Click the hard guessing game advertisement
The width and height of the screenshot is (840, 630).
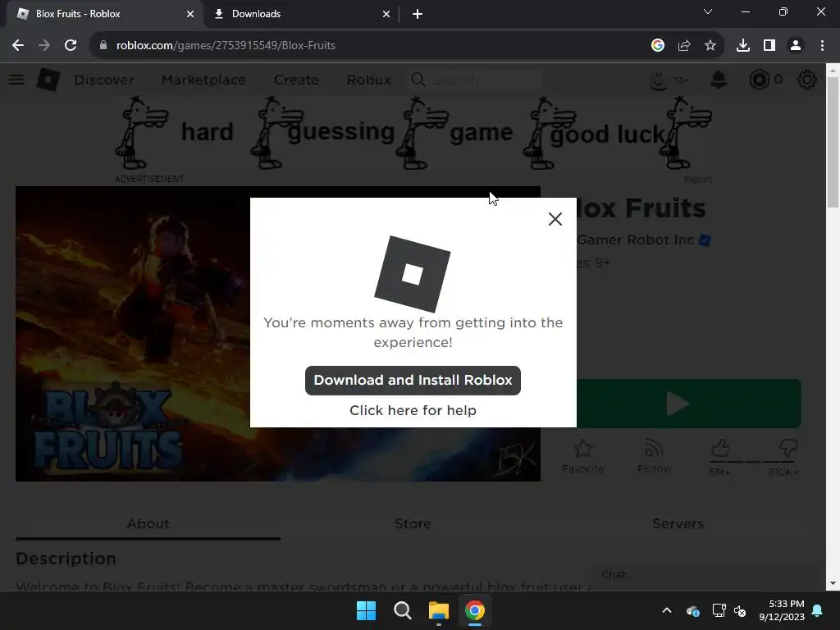[x=413, y=133]
